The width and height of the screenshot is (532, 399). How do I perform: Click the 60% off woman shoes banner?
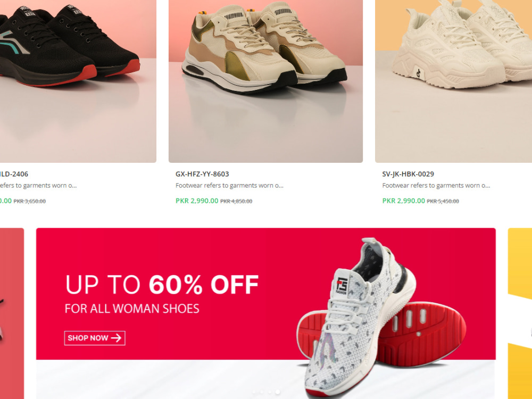265,313
